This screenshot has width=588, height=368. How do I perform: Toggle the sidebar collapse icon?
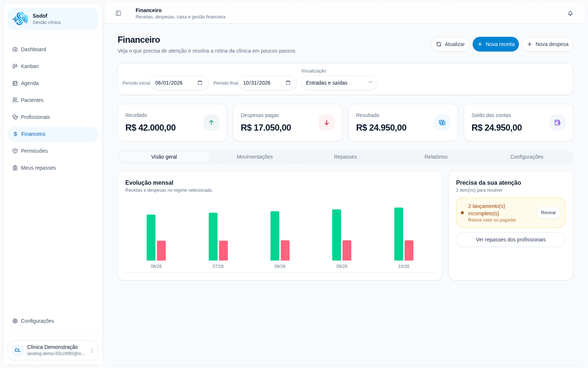118,13
